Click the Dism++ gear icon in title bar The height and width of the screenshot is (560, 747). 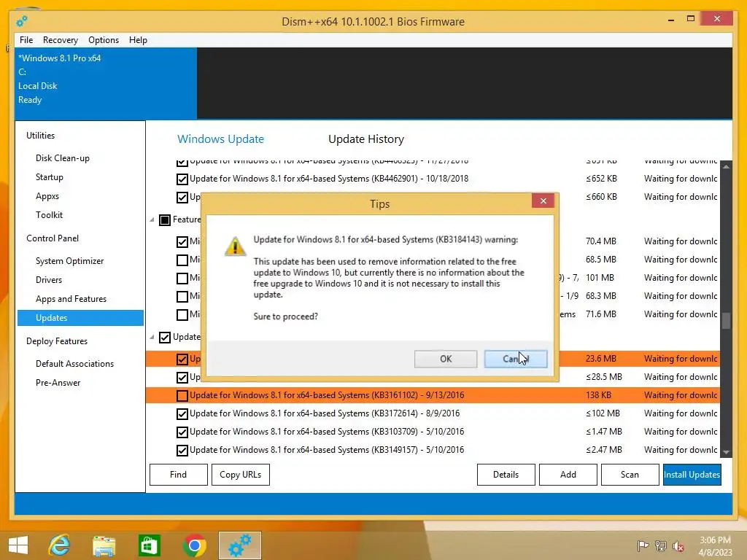(22, 21)
